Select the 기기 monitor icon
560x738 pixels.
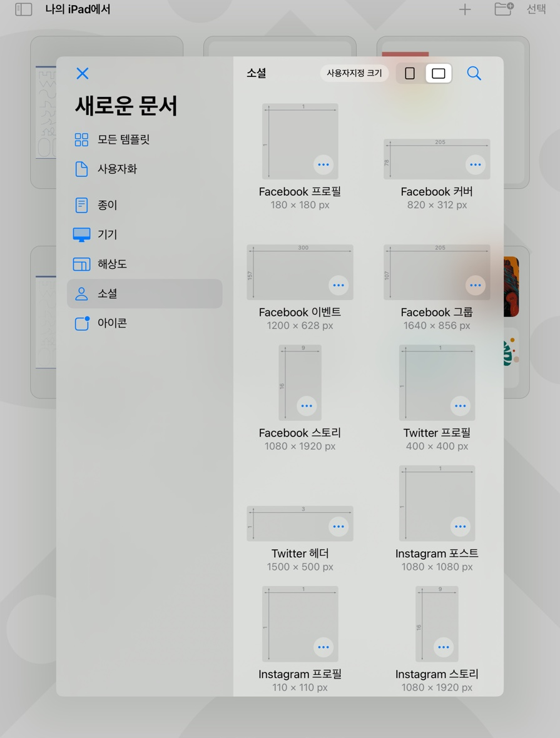[x=81, y=235]
